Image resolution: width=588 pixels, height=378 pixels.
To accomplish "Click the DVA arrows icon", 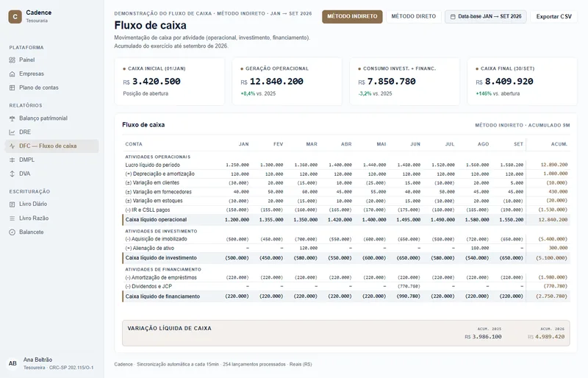I will coord(12,174).
